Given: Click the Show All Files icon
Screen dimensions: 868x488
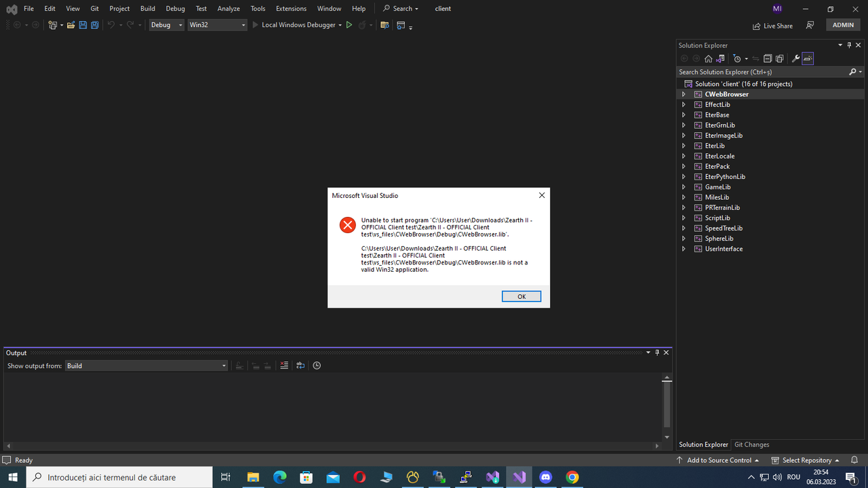Looking at the screenshot, I should (x=780, y=59).
